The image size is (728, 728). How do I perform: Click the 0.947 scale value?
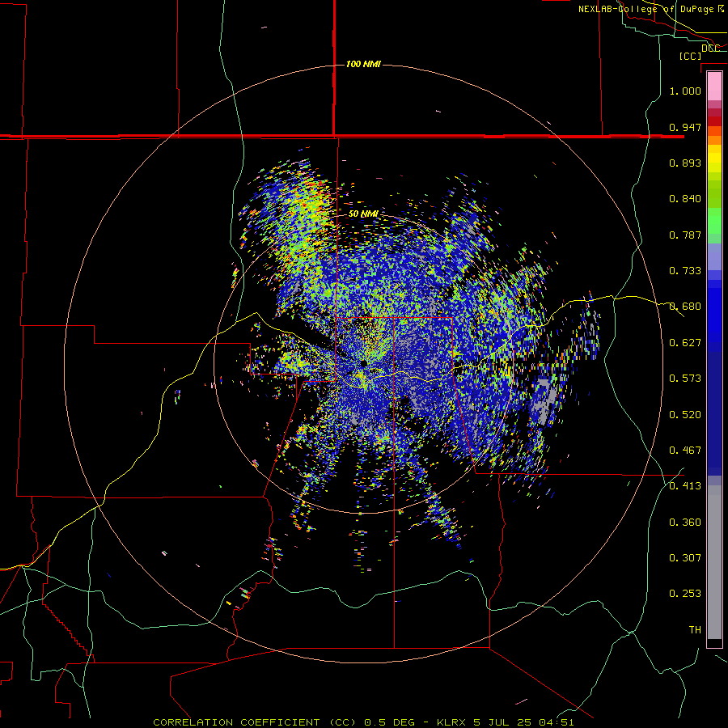[685, 127]
